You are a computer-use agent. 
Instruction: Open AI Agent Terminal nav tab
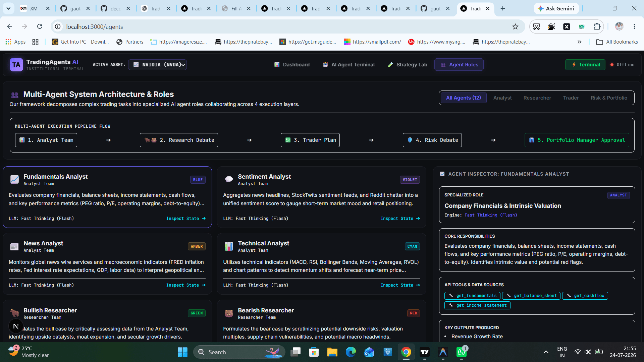click(348, 65)
